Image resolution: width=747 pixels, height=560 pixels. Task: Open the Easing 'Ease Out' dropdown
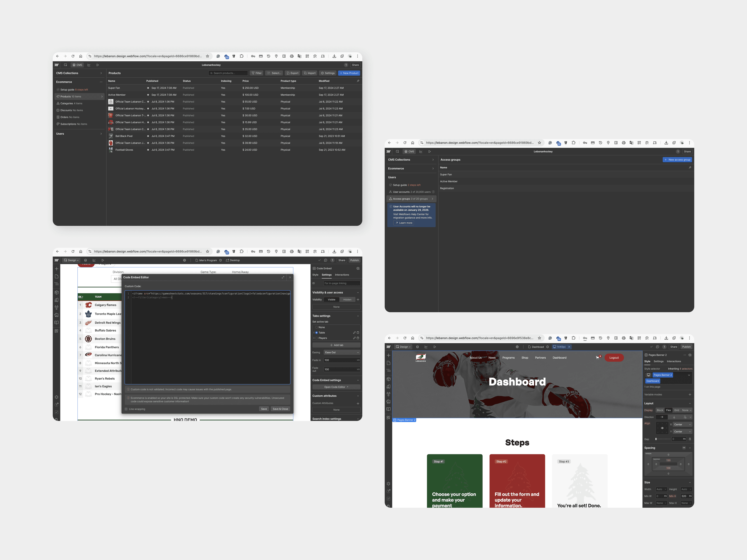(342, 352)
